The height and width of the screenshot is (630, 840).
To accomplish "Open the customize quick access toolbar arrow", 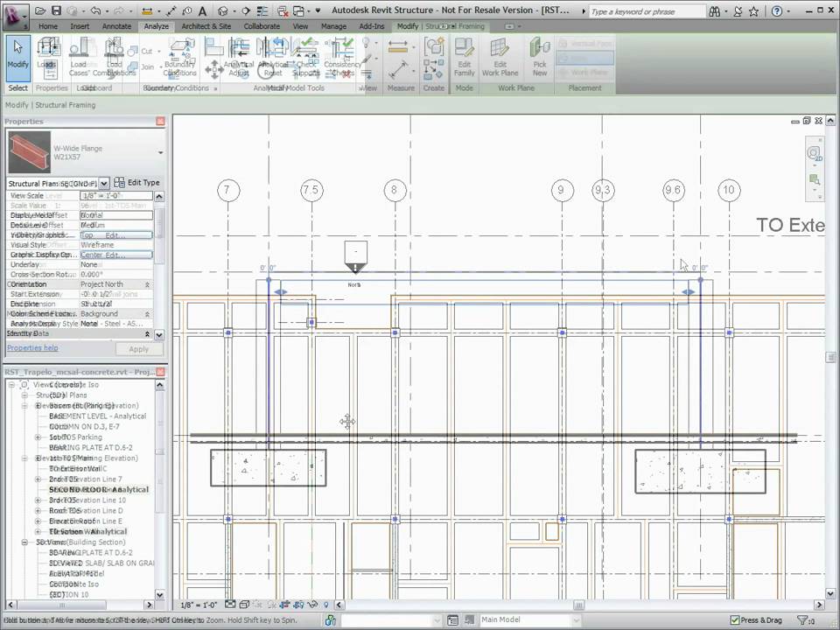I will (x=318, y=10).
